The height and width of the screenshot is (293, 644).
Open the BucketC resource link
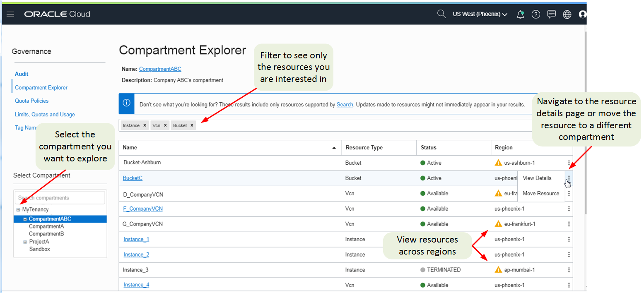click(x=133, y=178)
